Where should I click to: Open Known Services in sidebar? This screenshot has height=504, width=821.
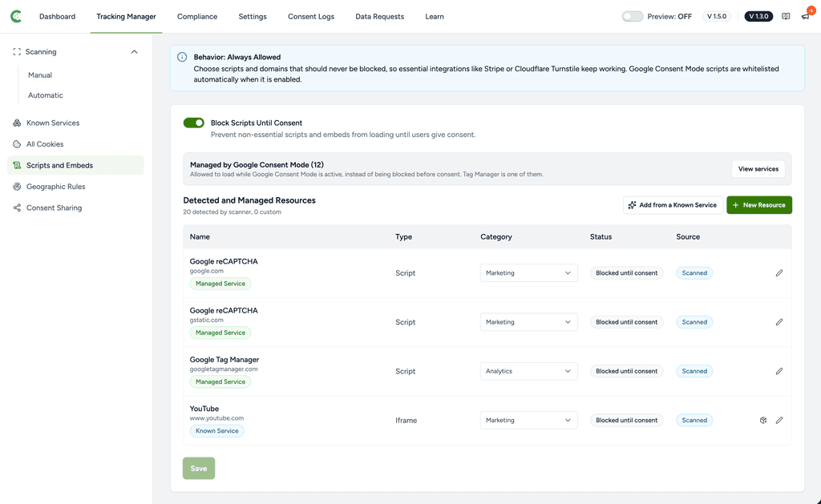click(75, 123)
